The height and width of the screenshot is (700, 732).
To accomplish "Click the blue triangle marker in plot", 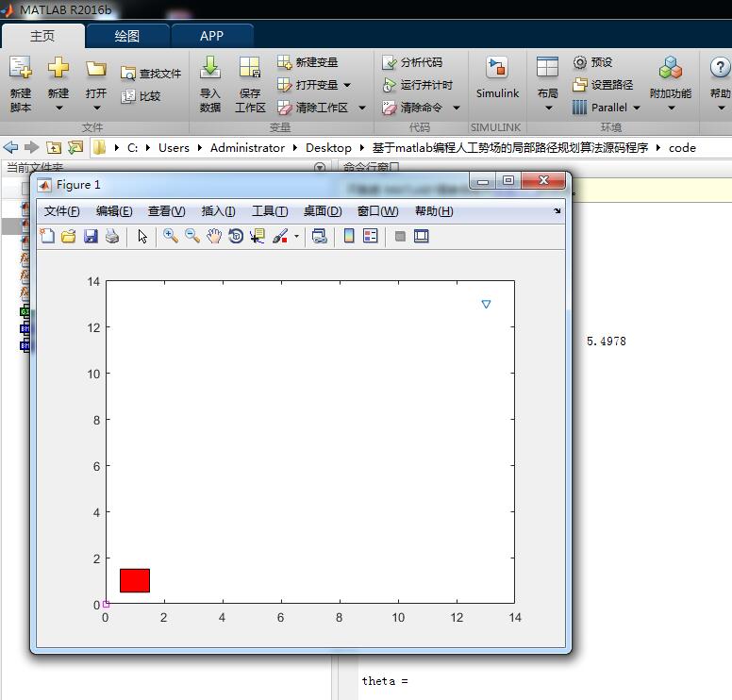I will point(486,304).
